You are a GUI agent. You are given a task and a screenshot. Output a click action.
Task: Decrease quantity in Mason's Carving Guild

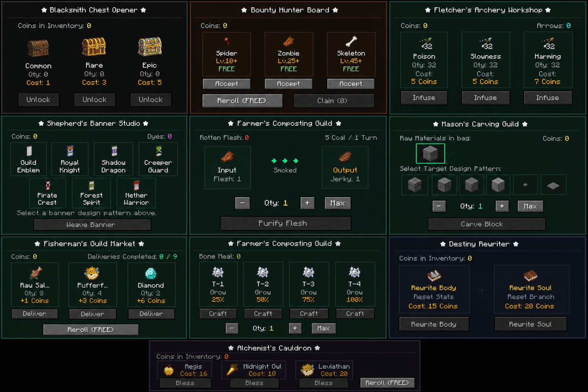coord(439,206)
